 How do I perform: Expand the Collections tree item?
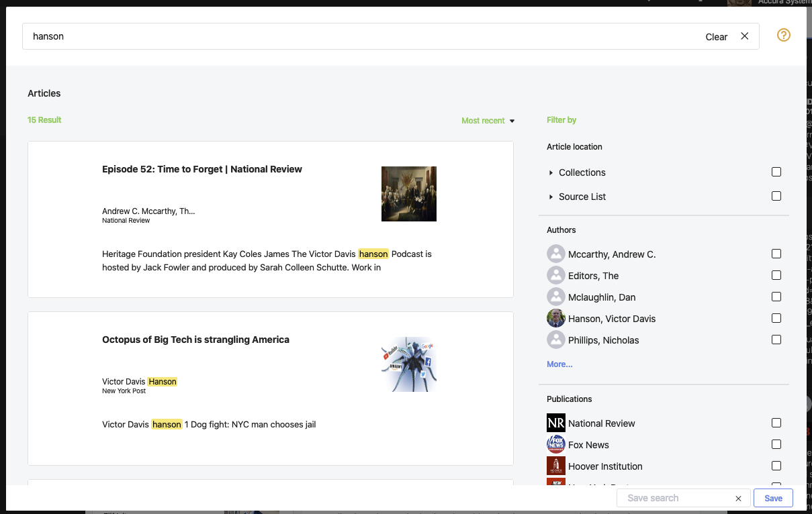tap(551, 172)
